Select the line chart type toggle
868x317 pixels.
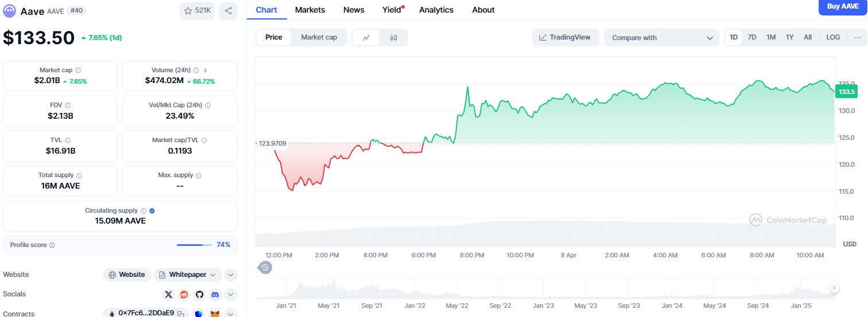(x=366, y=38)
